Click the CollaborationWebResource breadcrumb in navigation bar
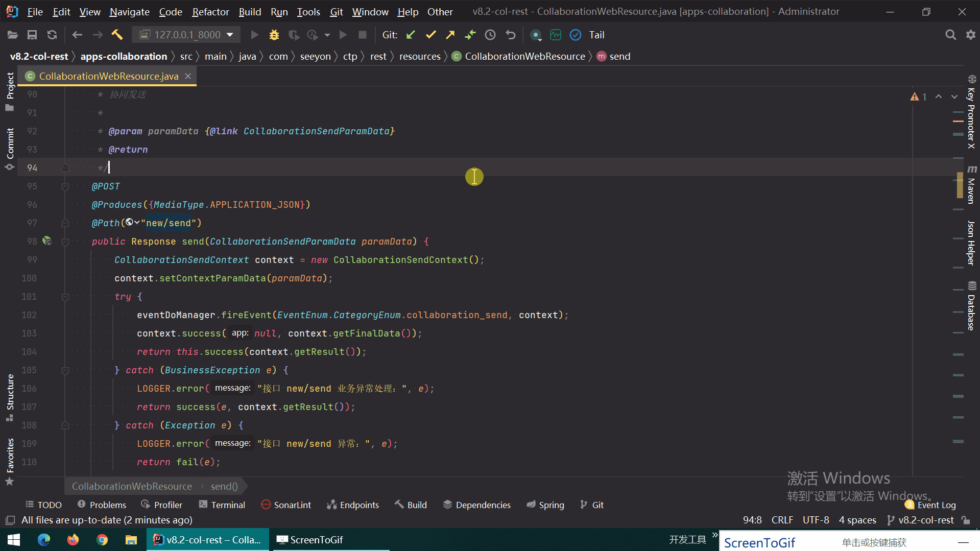This screenshot has height=551, width=980. (524, 56)
